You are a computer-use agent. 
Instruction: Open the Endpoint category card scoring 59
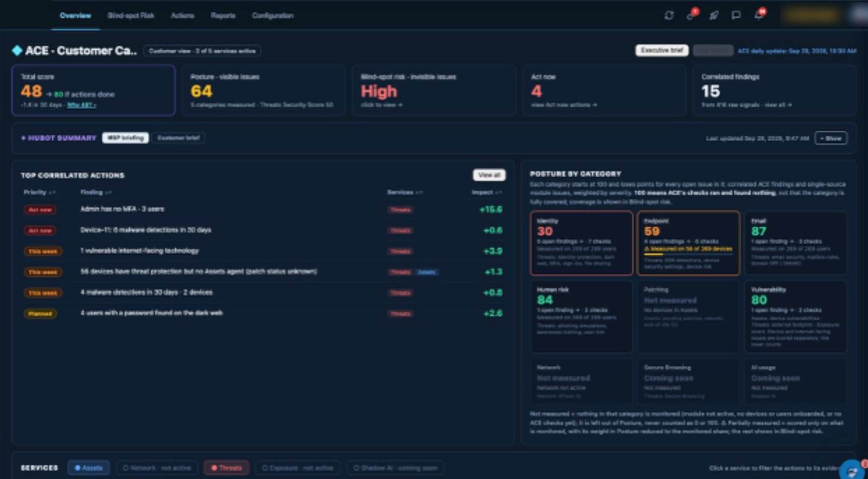point(688,243)
